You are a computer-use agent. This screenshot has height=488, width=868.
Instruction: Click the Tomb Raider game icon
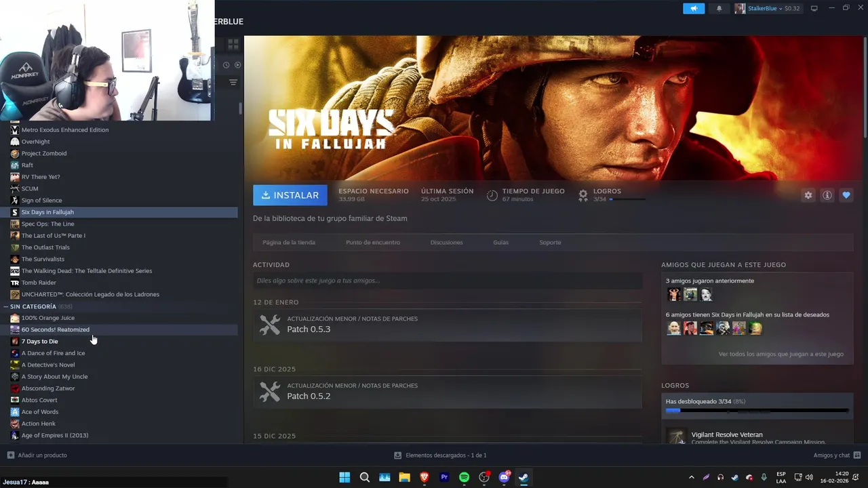point(15,283)
